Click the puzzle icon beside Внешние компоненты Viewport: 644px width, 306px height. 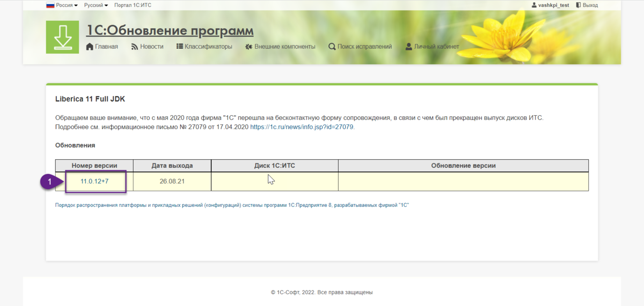(248, 47)
